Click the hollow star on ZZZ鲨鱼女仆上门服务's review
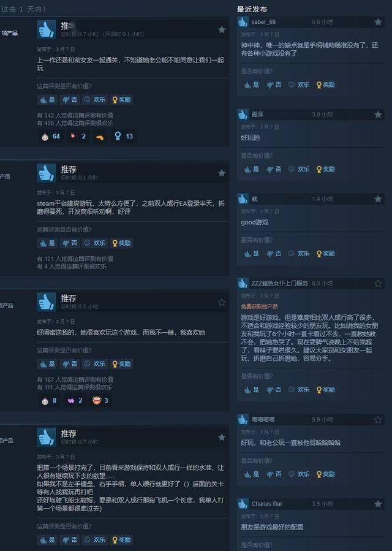This screenshot has height=551, width=392. (378, 283)
